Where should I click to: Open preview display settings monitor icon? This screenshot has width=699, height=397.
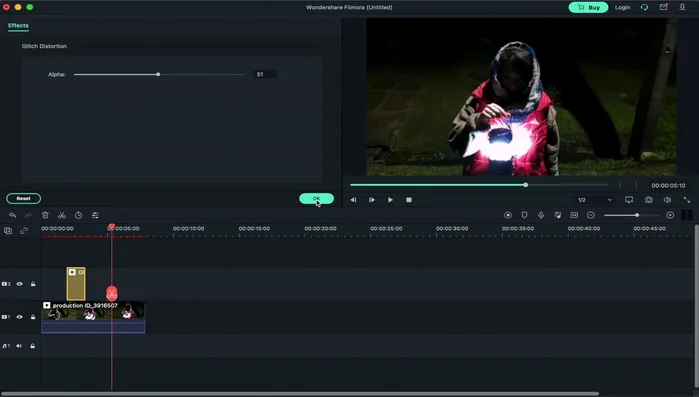[629, 200]
